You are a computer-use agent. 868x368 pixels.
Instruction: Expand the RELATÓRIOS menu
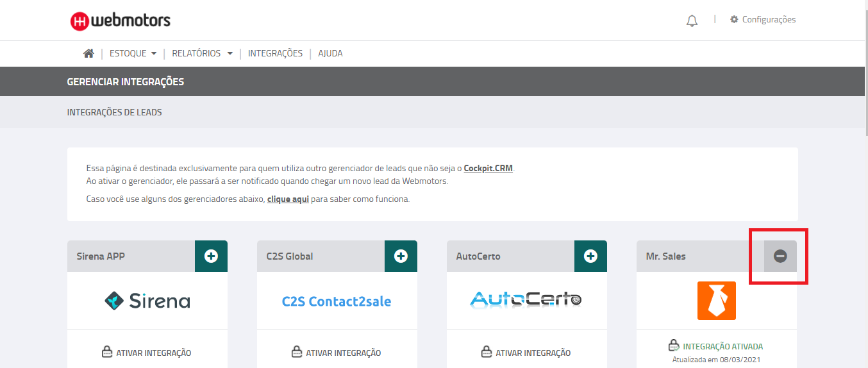(203, 53)
